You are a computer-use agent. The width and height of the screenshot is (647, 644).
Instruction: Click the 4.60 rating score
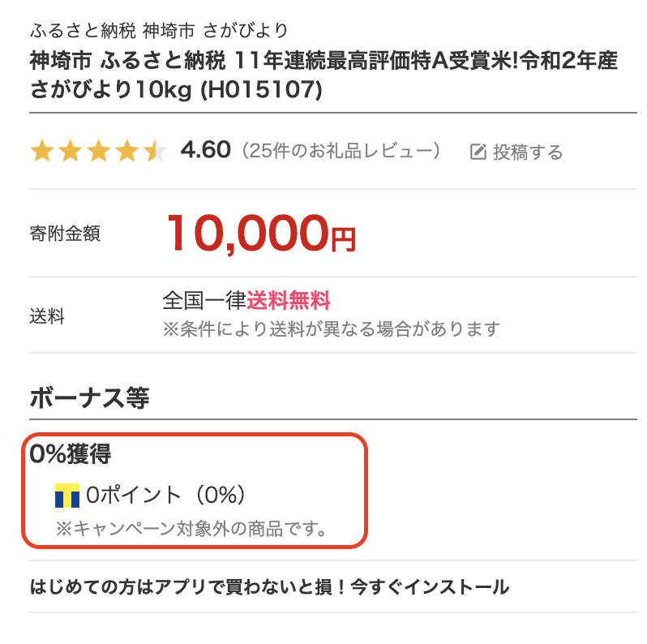[x=205, y=150]
